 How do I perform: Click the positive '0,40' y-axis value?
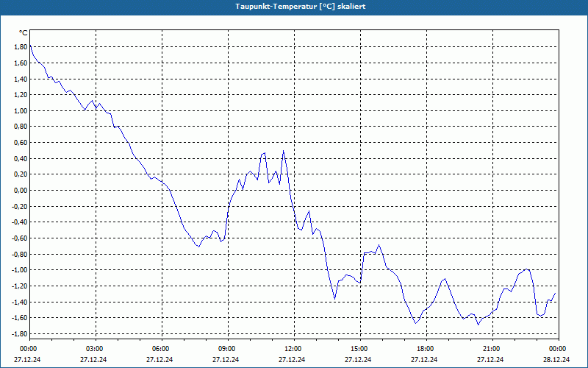pos(21,158)
